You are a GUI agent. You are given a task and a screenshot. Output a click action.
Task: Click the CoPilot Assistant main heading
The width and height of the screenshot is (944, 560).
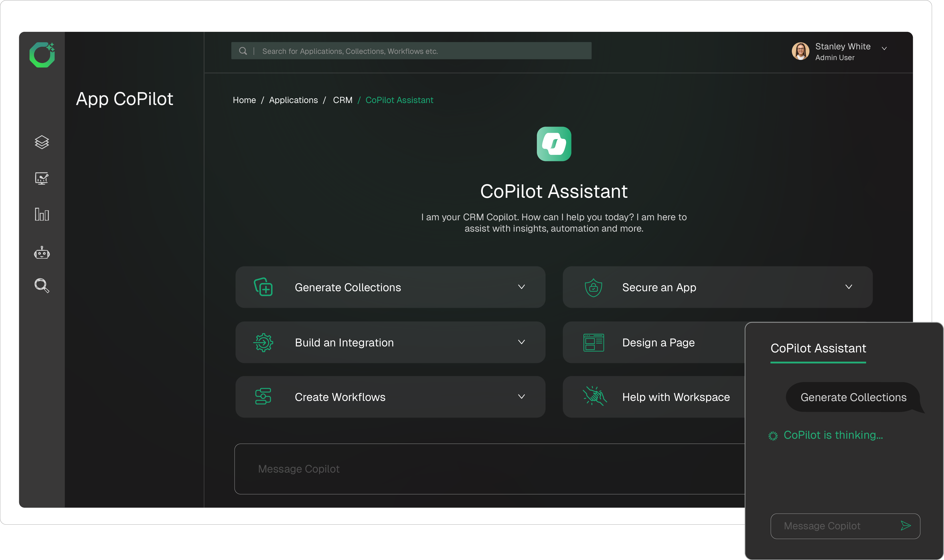[x=554, y=191]
